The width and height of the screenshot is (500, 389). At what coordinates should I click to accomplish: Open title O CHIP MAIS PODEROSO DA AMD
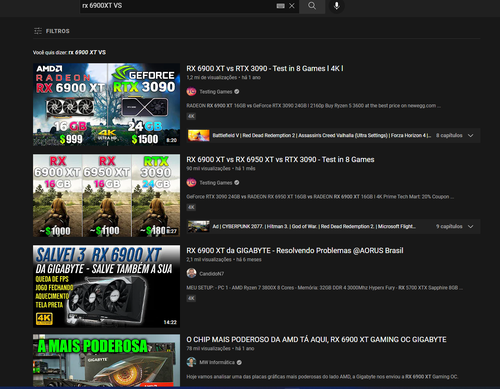(316, 340)
